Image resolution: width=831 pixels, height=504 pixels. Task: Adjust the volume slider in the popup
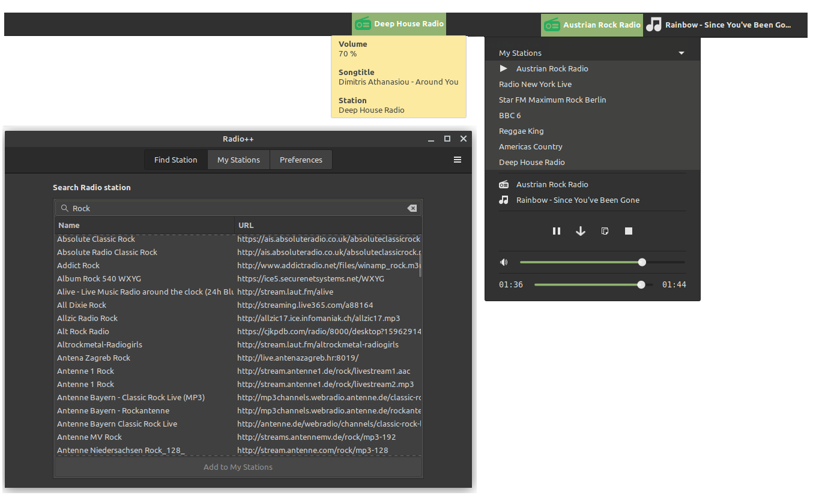[602, 262]
